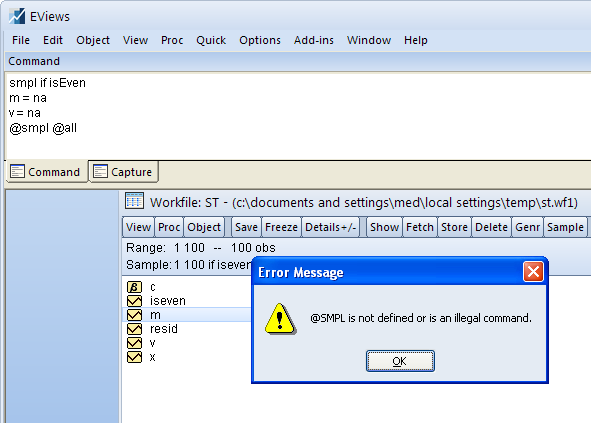Open the Quick menu
This screenshot has height=423, width=591.
[211, 40]
